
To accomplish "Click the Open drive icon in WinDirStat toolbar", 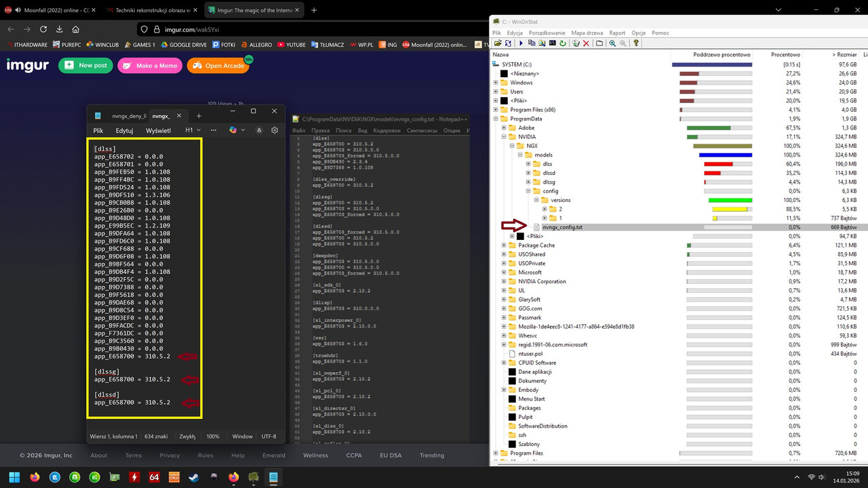I will tap(498, 43).
